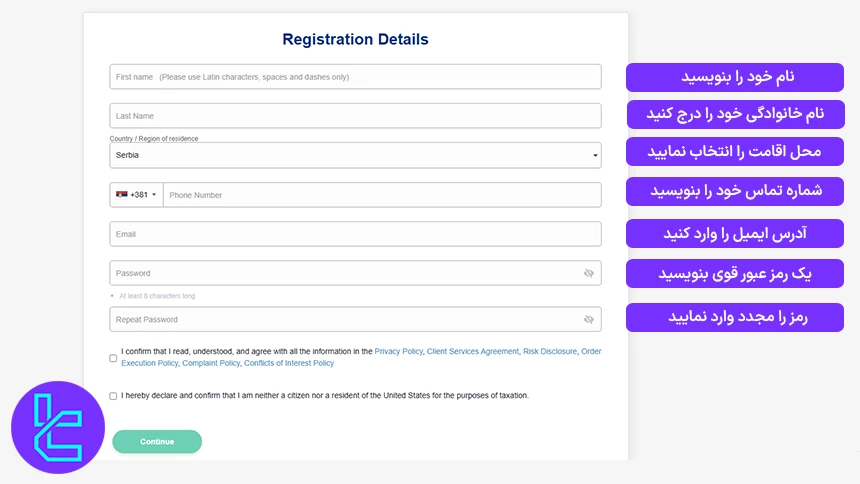The width and height of the screenshot is (860, 484).
Task: Click the Phone Number input field
Action: coord(381,195)
